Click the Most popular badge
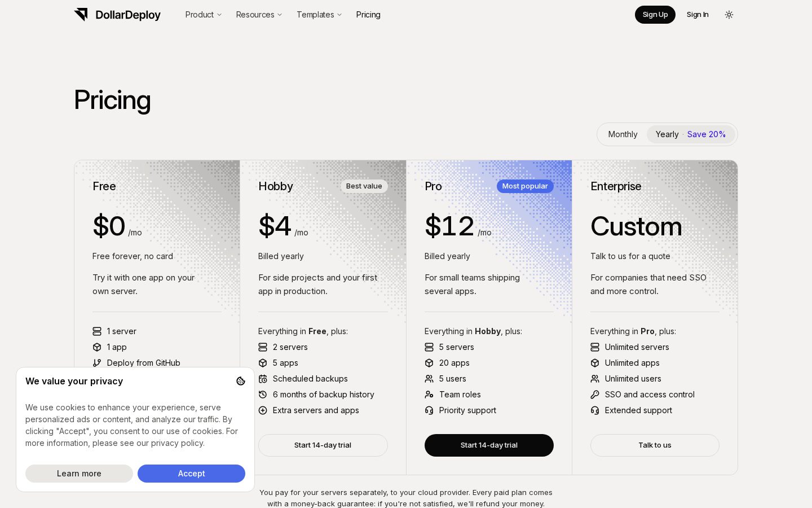The height and width of the screenshot is (508, 812). coord(525,186)
